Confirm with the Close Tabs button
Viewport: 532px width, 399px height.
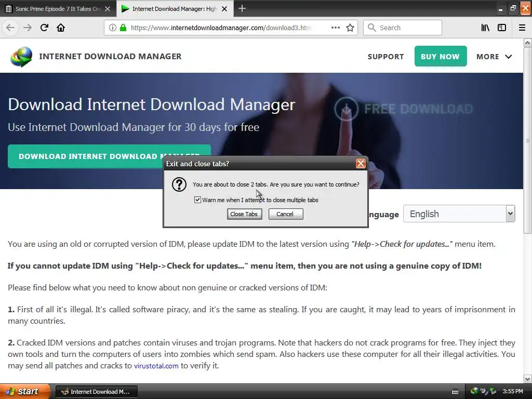(x=244, y=214)
